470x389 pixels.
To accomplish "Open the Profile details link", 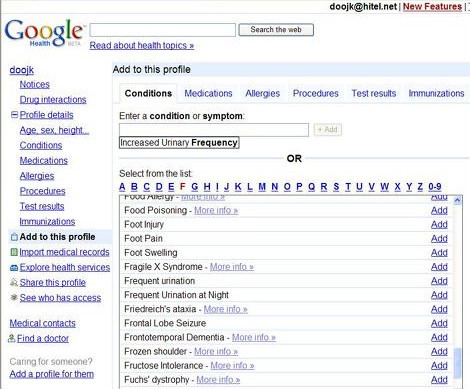I will (47, 115).
